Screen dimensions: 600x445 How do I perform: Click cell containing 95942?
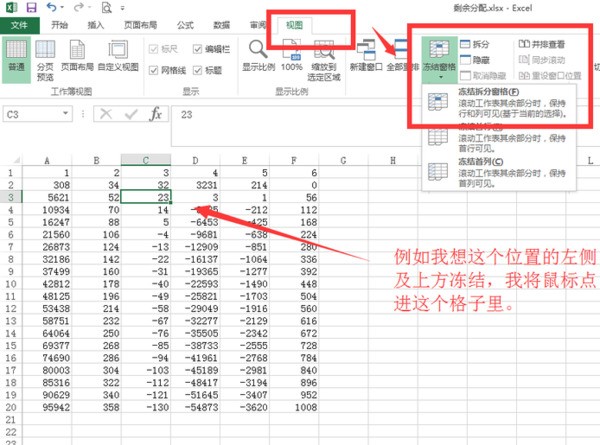(x=47, y=407)
